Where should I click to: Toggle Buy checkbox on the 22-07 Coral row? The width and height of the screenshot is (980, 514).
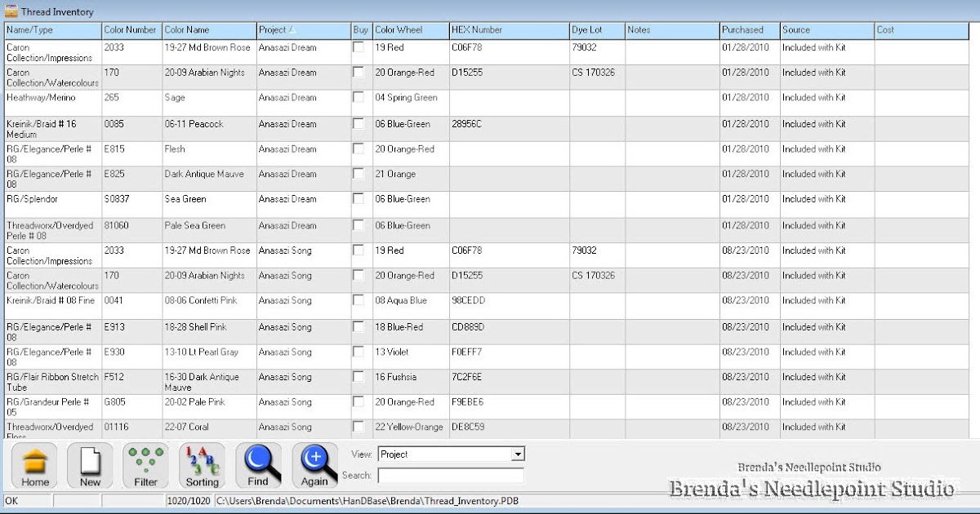pos(358,427)
